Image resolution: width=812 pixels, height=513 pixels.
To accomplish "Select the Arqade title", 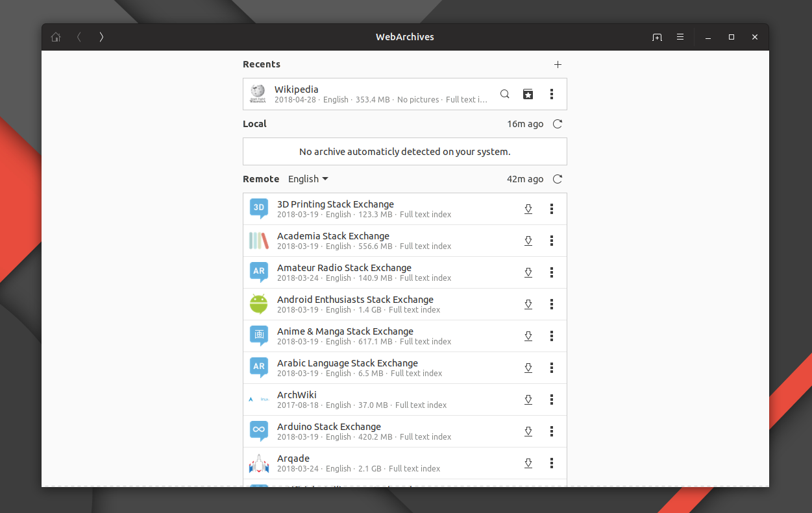I will [x=293, y=459].
